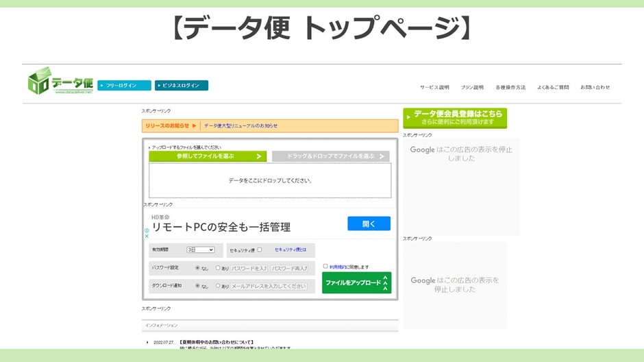Image resolution: width=644 pixels, height=362 pixels.
Task: Click the パスワードを入力 field
Action: tap(249, 268)
